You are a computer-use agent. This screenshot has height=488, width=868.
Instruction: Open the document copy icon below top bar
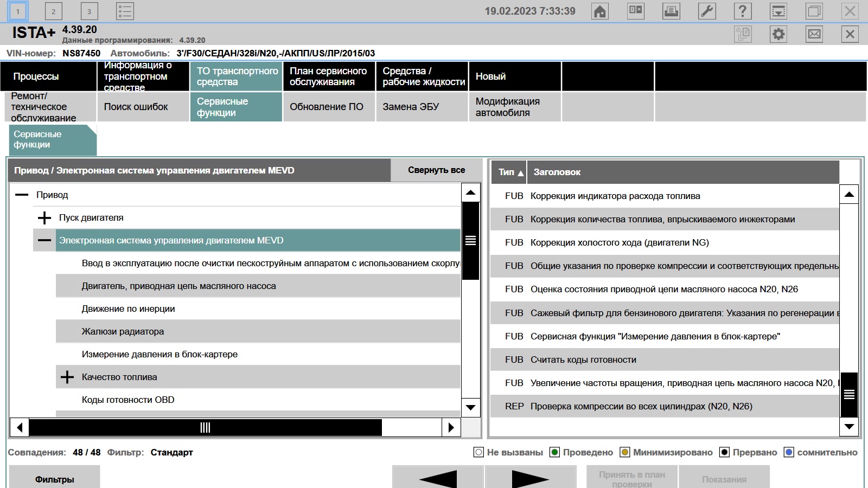point(743,34)
